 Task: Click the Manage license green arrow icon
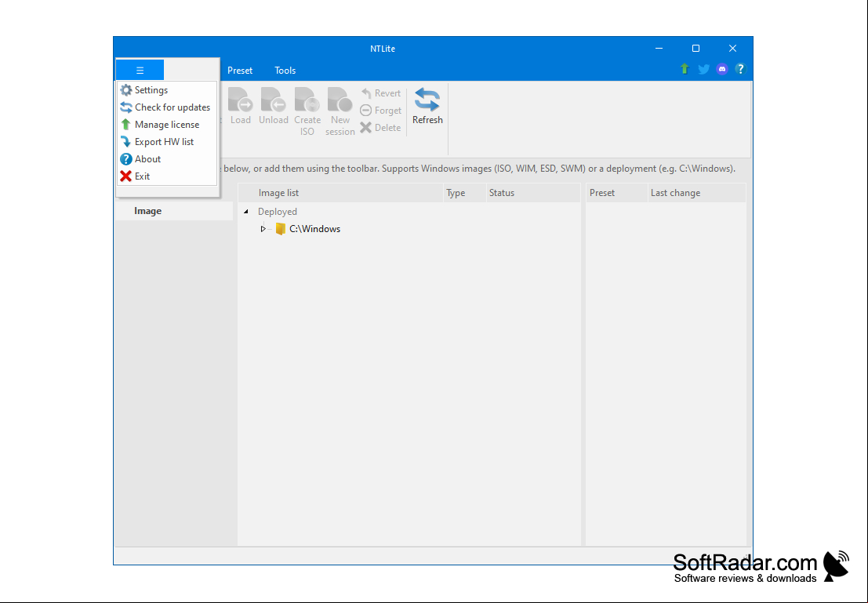click(x=126, y=124)
